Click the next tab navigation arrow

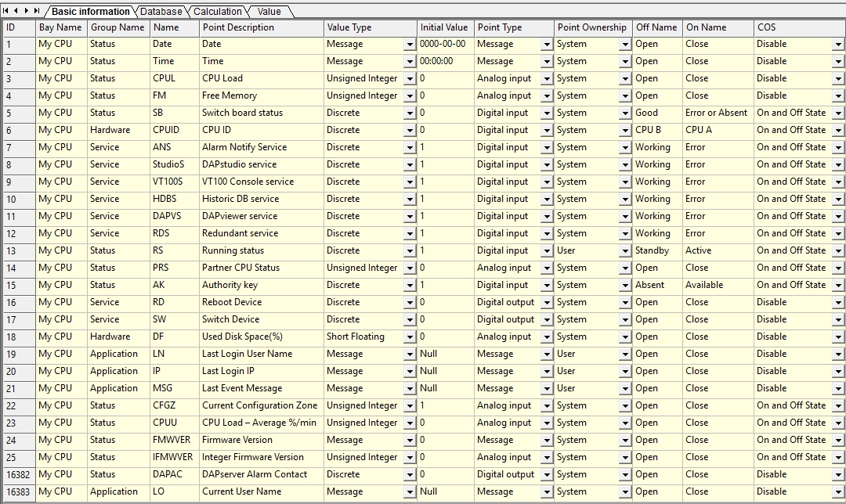click(27, 11)
